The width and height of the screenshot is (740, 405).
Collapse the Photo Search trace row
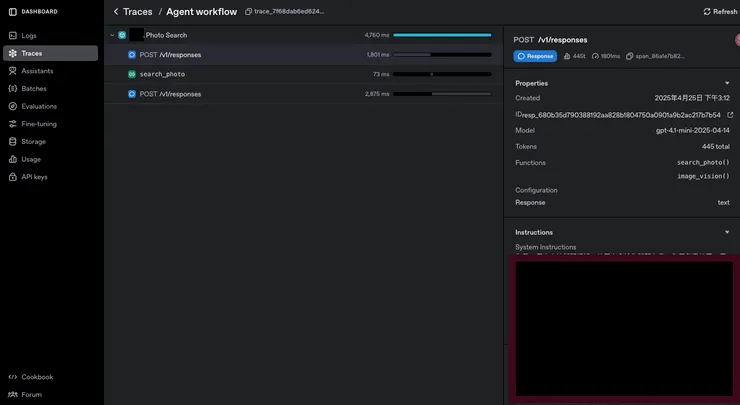pyautogui.click(x=112, y=35)
